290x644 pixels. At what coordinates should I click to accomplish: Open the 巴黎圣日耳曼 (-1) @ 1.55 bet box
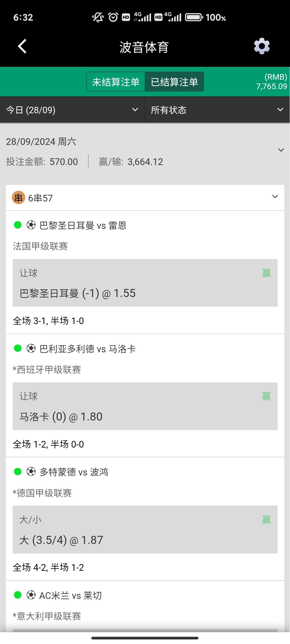[x=145, y=283]
